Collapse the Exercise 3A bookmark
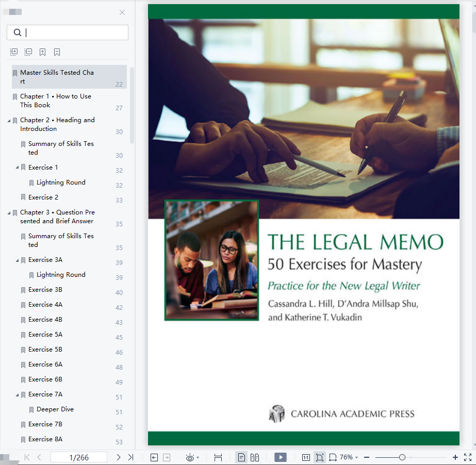The height and width of the screenshot is (465, 476). tap(17, 260)
